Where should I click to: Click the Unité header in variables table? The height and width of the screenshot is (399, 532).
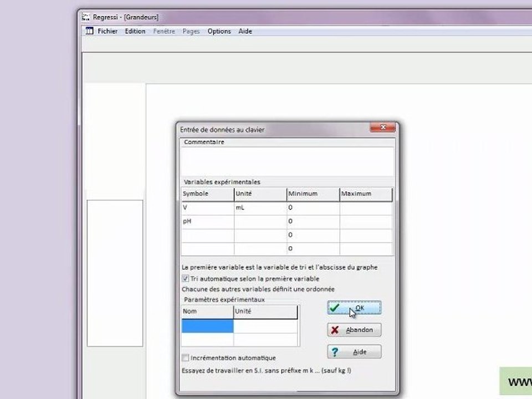pyautogui.click(x=260, y=194)
